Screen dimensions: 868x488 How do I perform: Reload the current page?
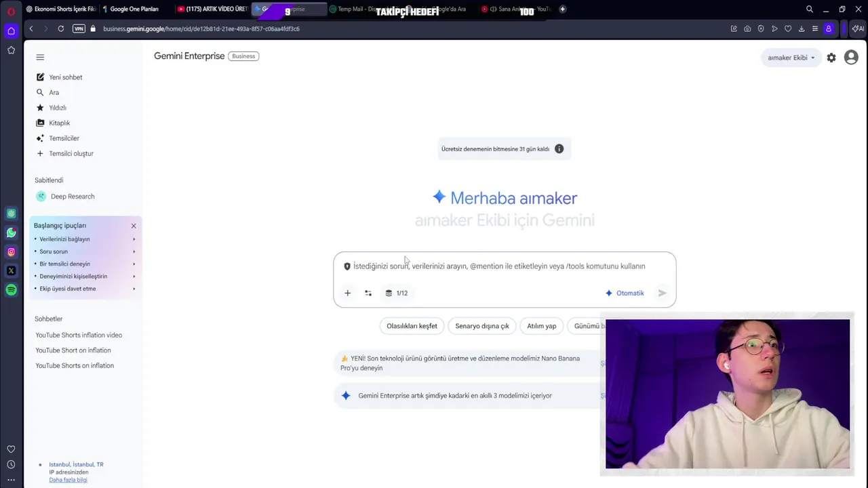(x=61, y=28)
